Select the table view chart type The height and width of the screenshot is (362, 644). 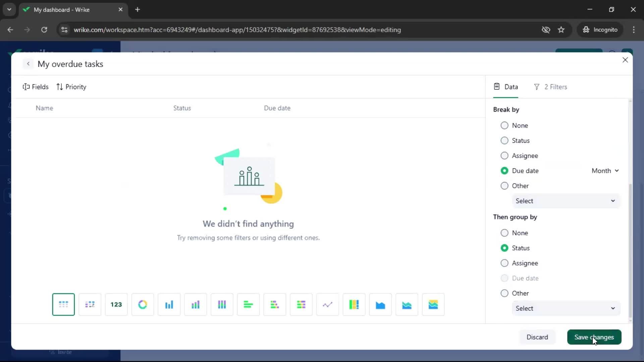click(x=63, y=304)
